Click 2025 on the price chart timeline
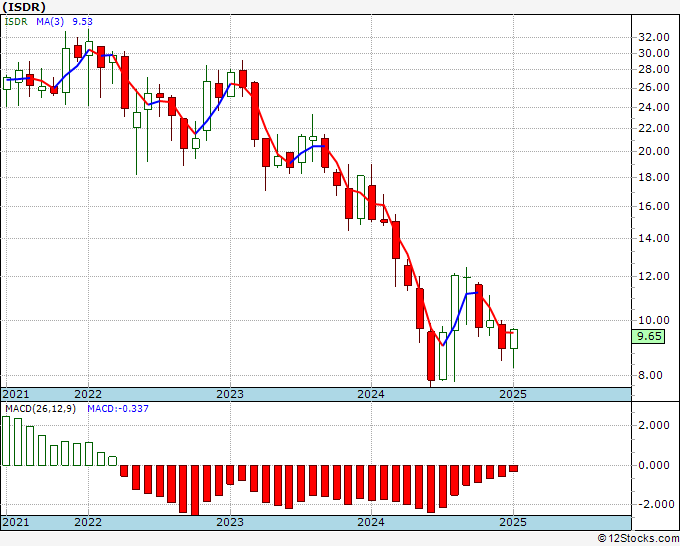The width and height of the screenshot is (680, 546). [x=513, y=394]
